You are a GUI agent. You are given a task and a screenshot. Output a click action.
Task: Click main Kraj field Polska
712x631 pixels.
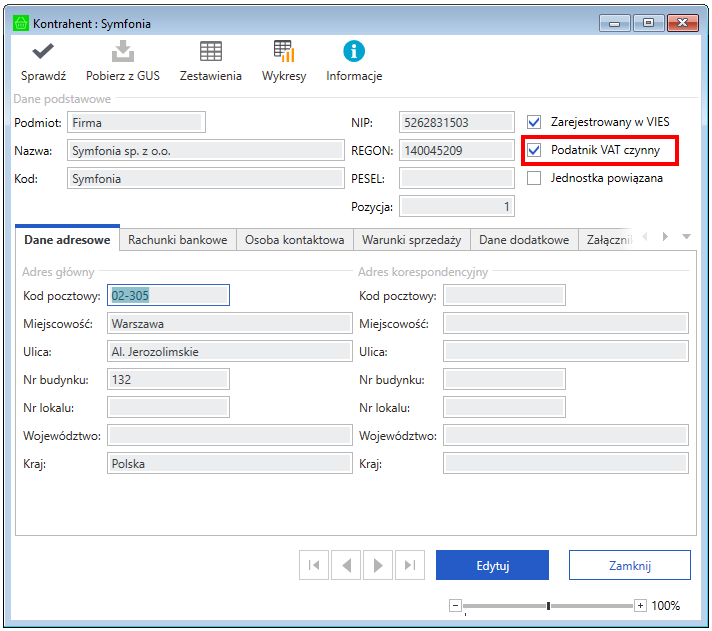(230, 463)
